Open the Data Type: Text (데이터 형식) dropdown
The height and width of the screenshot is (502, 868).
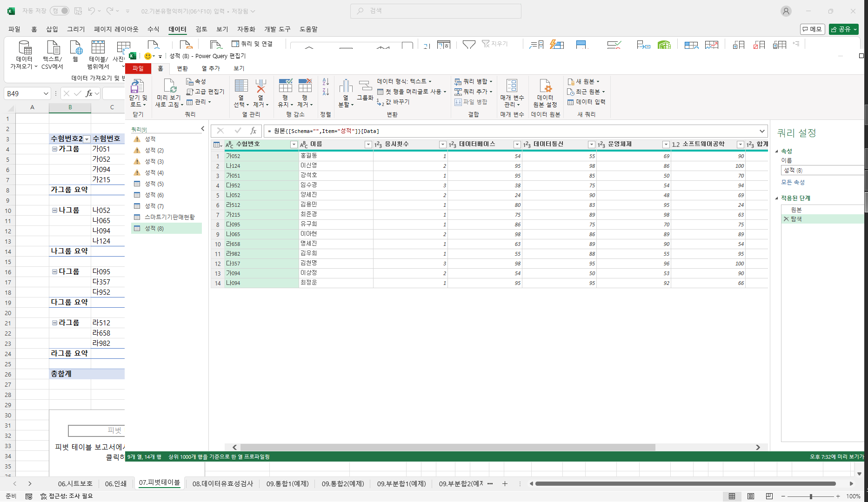click(x=404, y=81)
